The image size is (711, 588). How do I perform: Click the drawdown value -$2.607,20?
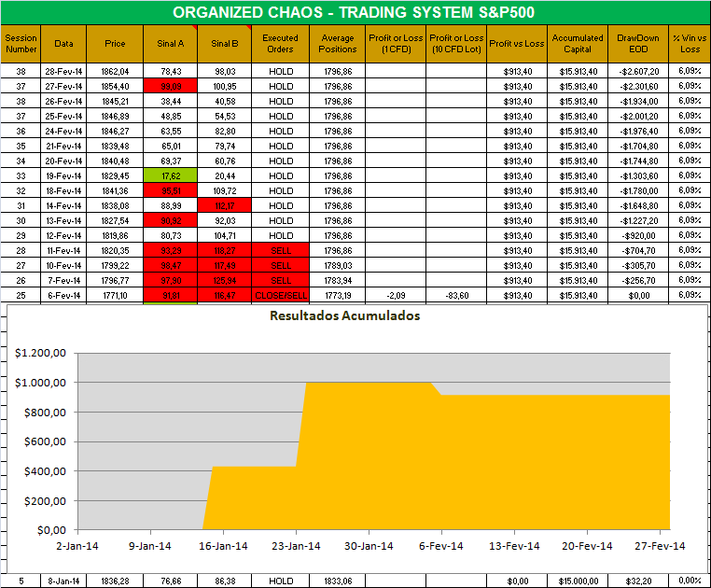point(638,71)
